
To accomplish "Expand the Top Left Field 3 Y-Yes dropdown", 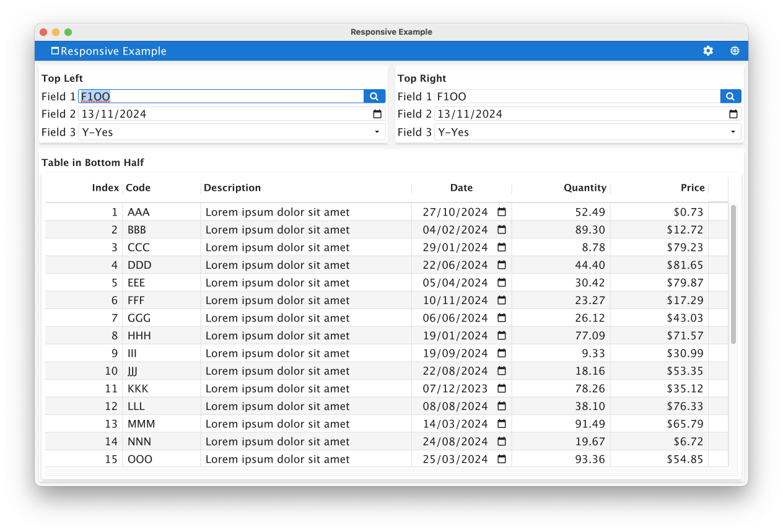I will tap(377, 132).
